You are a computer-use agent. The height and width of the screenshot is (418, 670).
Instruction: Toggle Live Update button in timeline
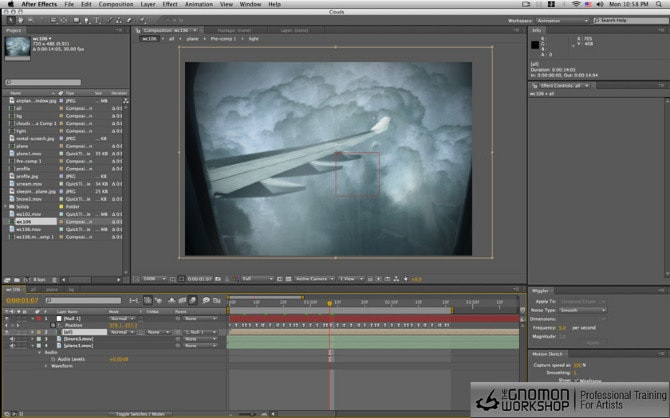147,300
